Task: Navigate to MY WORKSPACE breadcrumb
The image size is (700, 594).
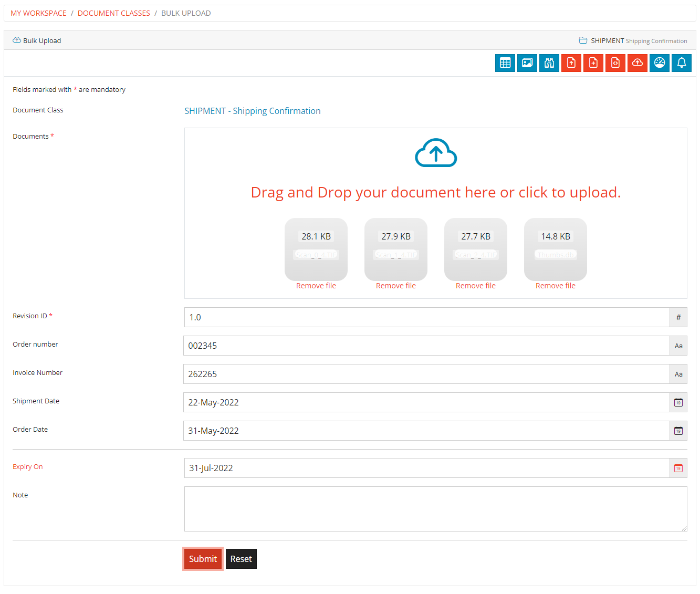Action: click(x=38, y=13)
